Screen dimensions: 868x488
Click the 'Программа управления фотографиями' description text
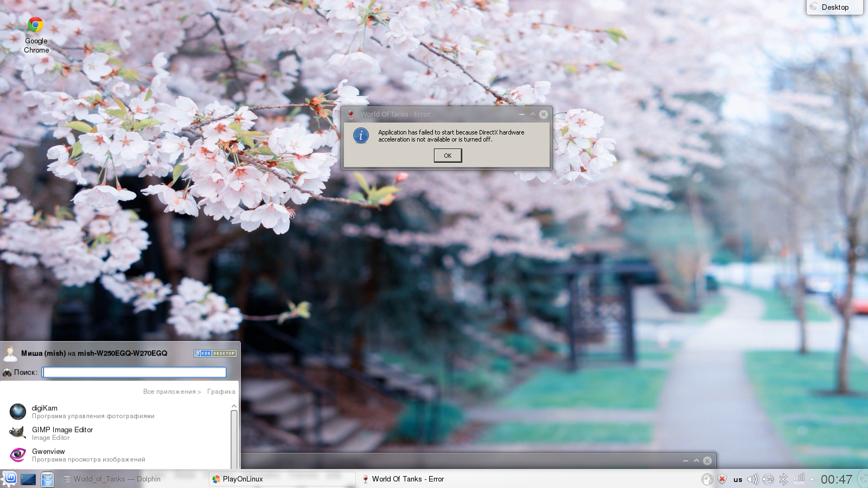coord(93,416)
